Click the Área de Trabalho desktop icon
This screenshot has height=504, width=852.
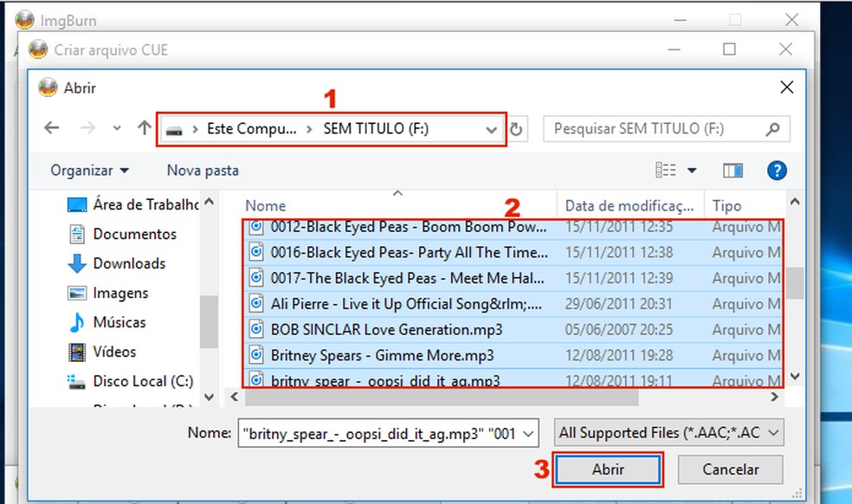[76, 205]
